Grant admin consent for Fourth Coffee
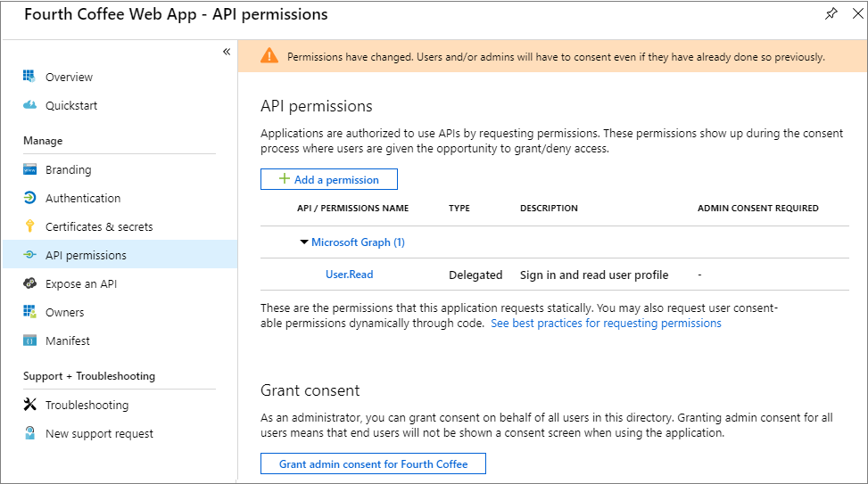 tap(373, 463)
